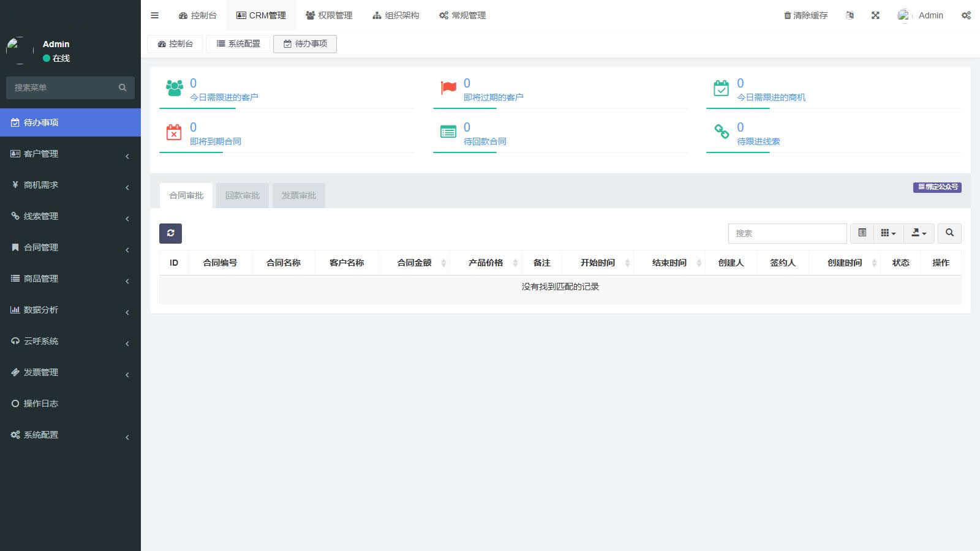Click the language switch icon in header
980x551 pixels.
(850, 15)
